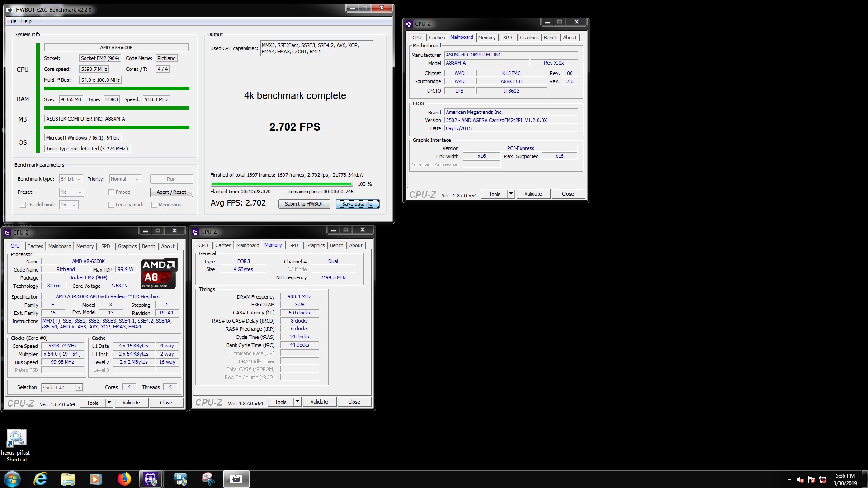This screenshot has width=868, height=488.
Task: Click the taskbar clock showing 5:36 PM
Action: pyautogui.click(x=845, y=479)
